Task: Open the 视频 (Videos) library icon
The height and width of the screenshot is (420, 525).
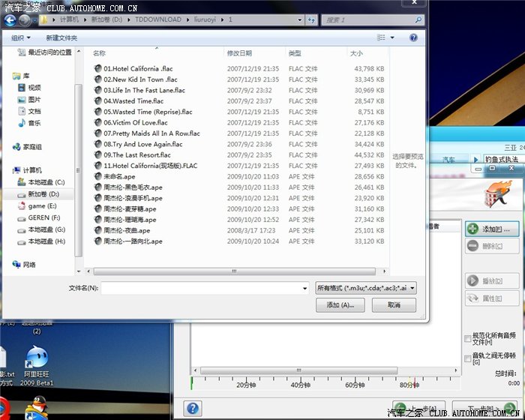Action: click(x=20, y=87)
